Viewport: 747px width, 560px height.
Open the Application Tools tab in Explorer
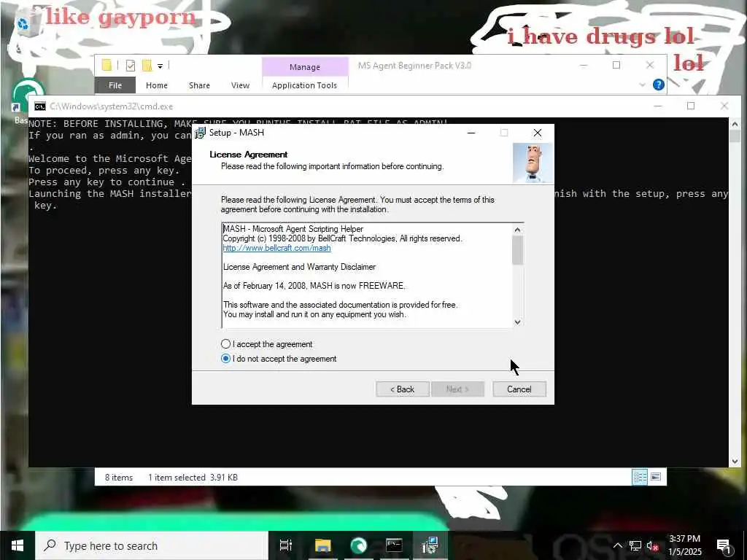[304, 85]
